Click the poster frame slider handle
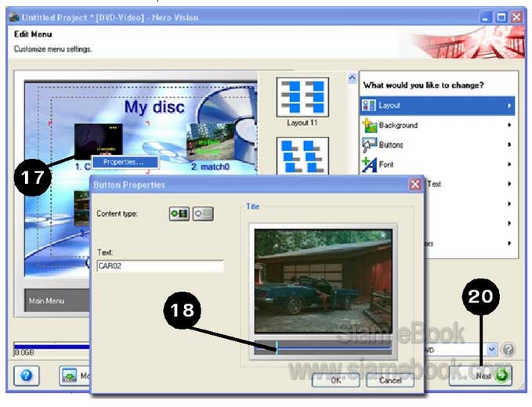This screenshot has width=532, height=407. coord(277,348)
